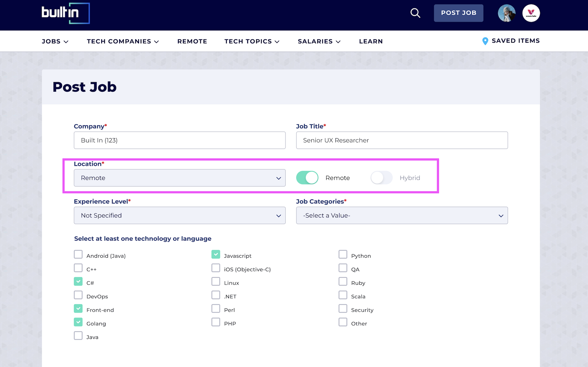Enable the Hybrid location toggle

pos(381,178)
